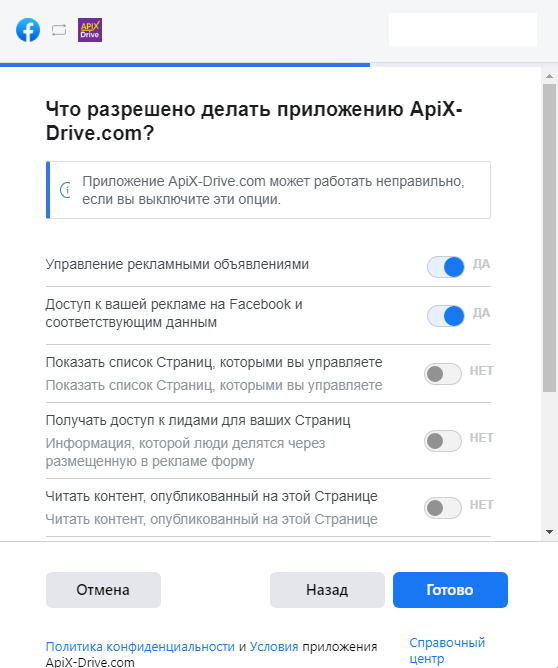The height and width of the screenshot is (668, 558).
Task: Click the blue progress bar at top
Action: coord(185,65)
